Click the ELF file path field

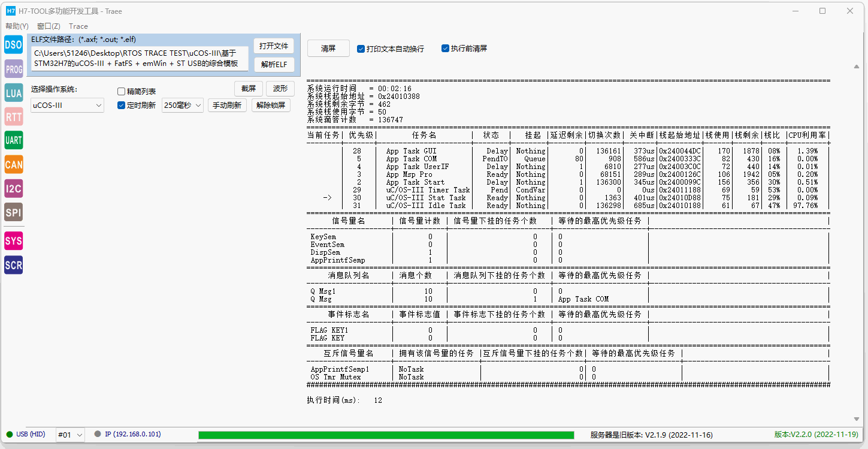click(140, 58)
